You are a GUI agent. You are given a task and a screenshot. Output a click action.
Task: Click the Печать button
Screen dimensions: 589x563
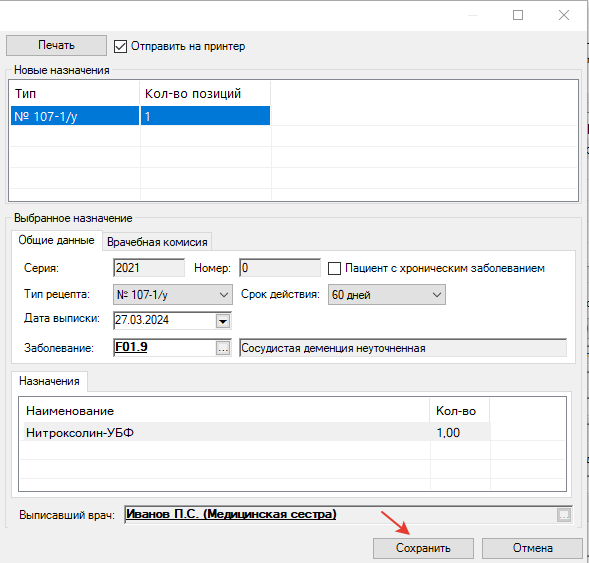coord(56,45)
